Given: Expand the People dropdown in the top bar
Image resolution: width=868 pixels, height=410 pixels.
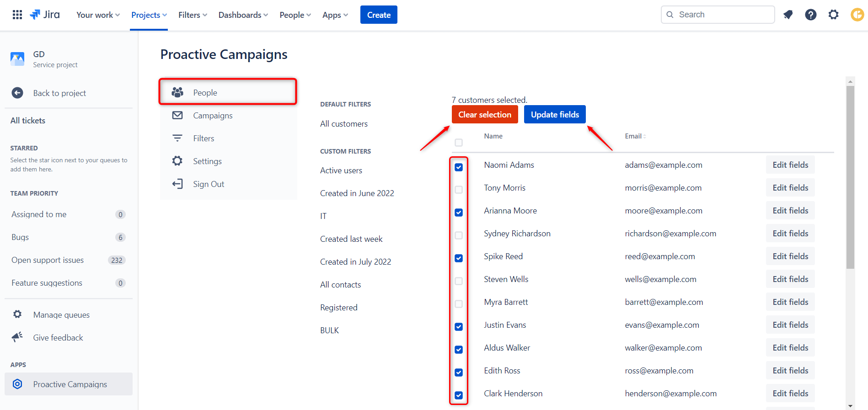Looking at the screenshot, I should tap(295, 15).
